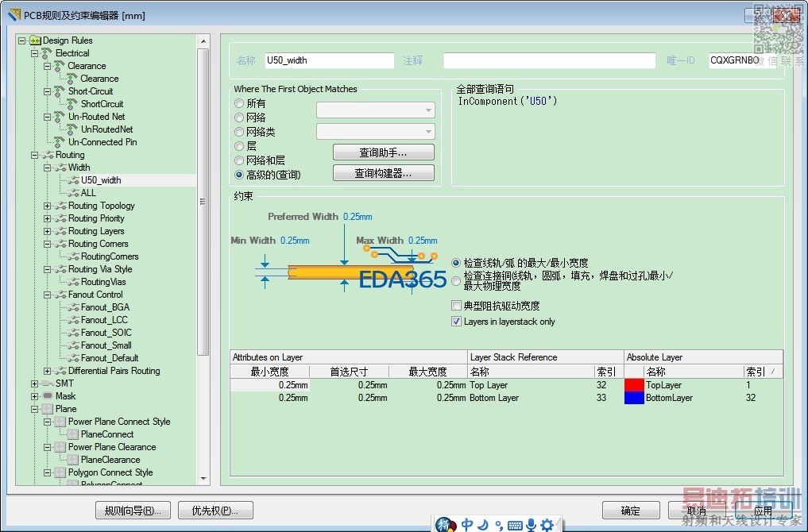Viewport: 808px width, 532px height.
Task: Click the Design Rules root icon
Action: point(36,40)
